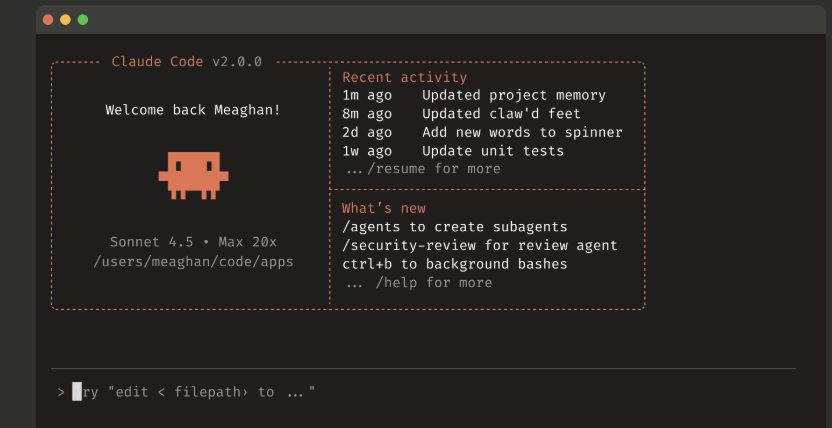Select the 'Claude Code' title text

click(157, 62)
